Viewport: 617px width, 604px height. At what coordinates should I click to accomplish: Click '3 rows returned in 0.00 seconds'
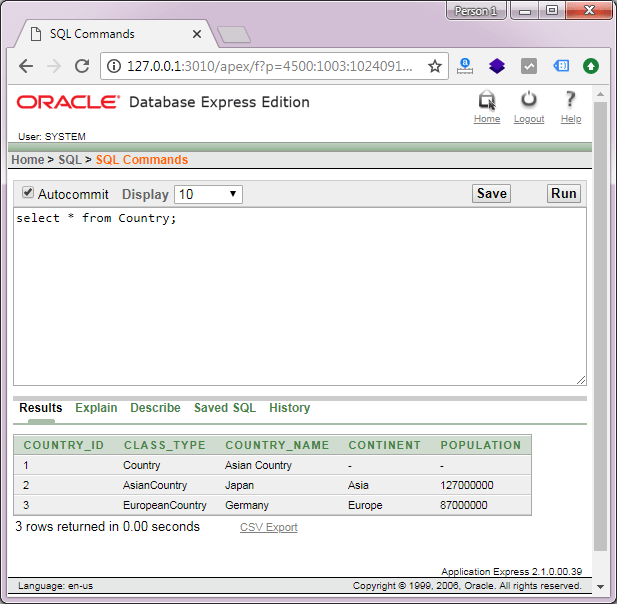(x=107, y=526)
